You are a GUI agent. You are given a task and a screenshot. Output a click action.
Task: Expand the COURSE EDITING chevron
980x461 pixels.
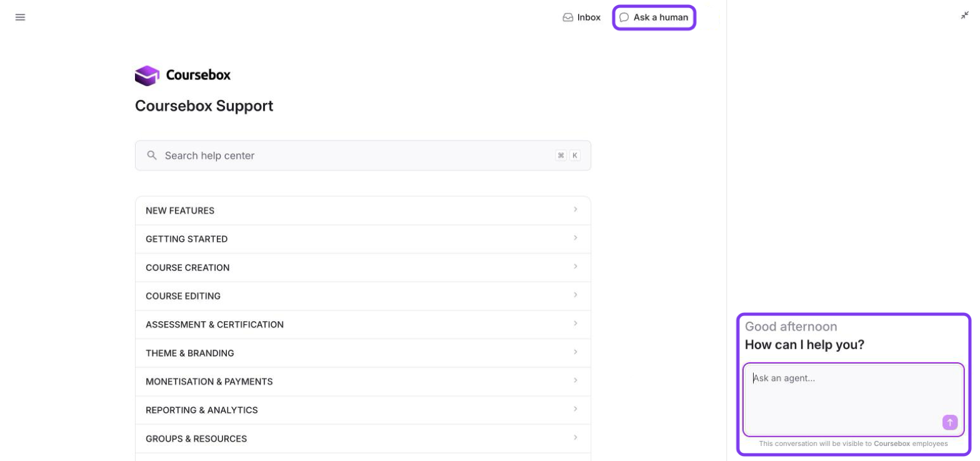pos(576,295)
